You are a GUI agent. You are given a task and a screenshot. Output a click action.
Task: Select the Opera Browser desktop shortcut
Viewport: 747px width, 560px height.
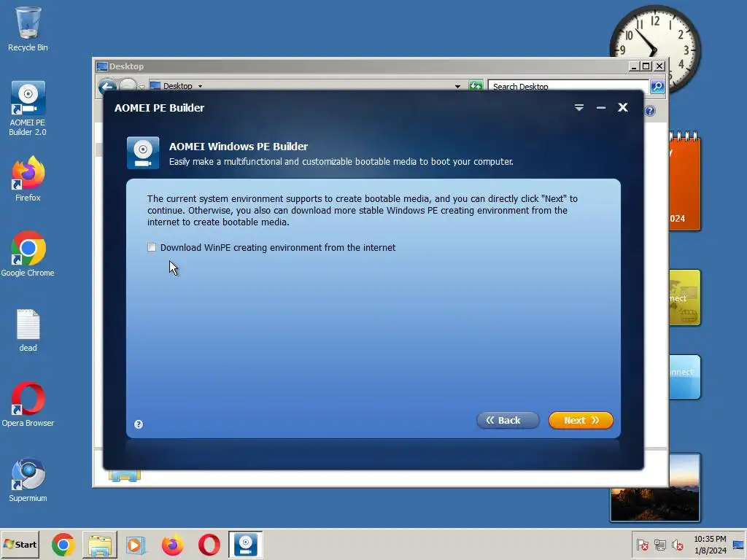click(x=28, y=404)
